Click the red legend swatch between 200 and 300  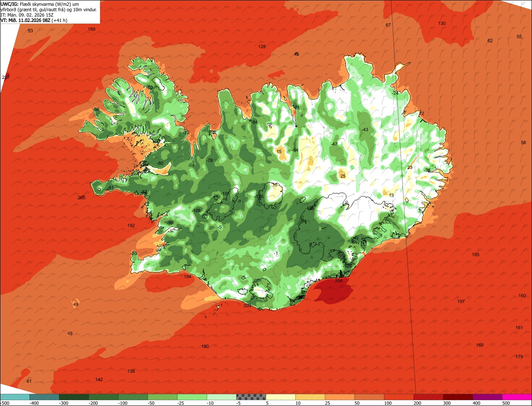tap(428, 397)
